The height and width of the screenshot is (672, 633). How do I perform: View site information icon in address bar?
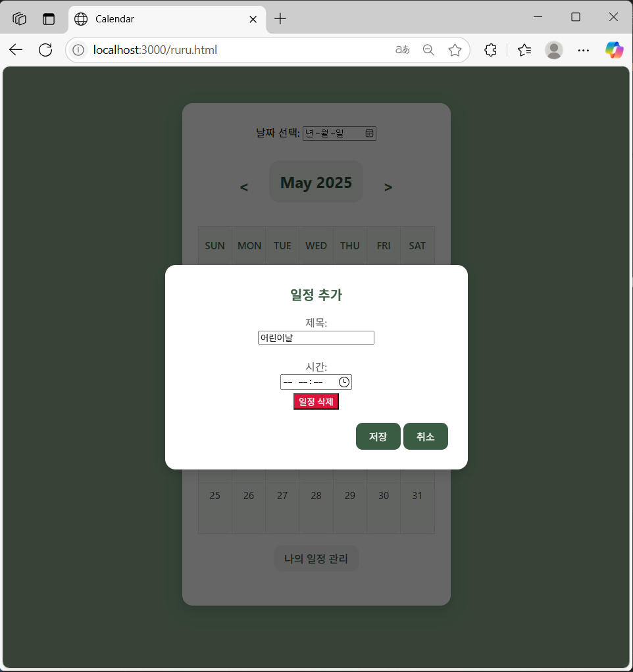coord(78,50)
